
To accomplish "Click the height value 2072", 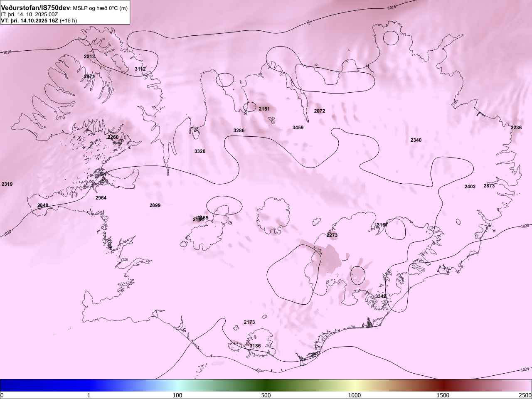I will coord(320,111).
